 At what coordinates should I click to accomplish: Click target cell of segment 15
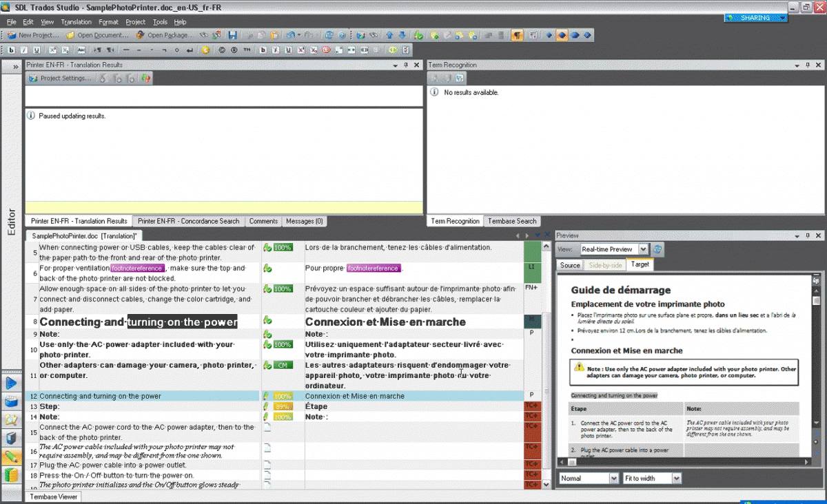tap(413, 432)
